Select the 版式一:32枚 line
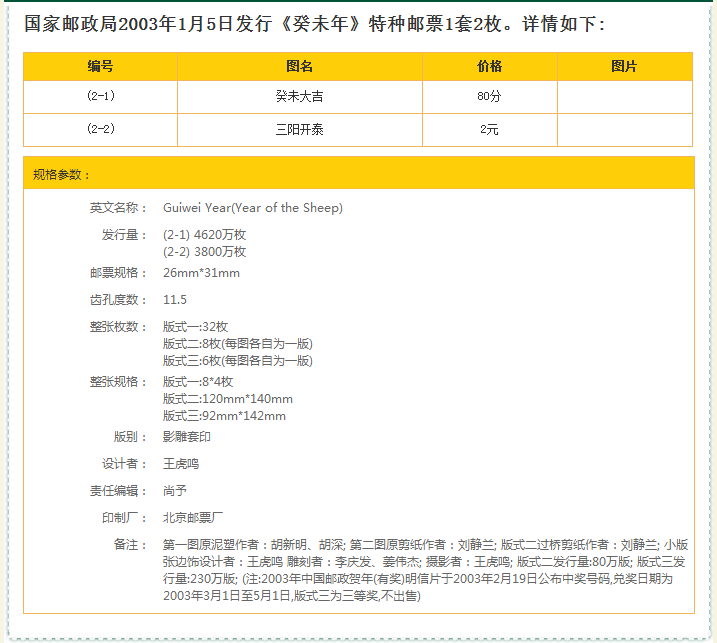Image resolution: width=717 pixels, height=643 pixels. [195, 327]
